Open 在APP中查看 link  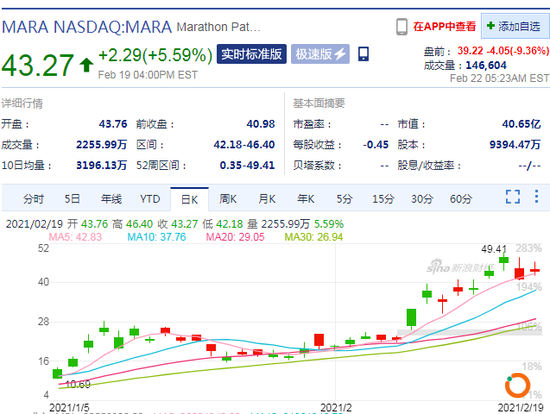(x=444, y=26)
